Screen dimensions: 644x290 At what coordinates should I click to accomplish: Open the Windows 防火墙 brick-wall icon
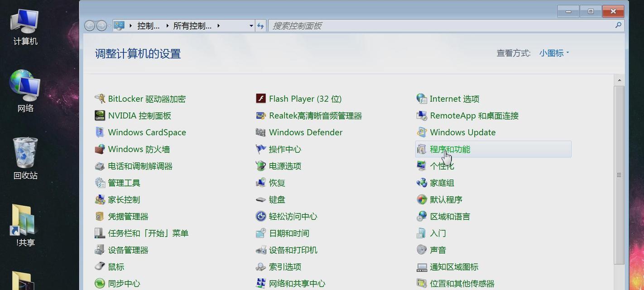point(100,149)
